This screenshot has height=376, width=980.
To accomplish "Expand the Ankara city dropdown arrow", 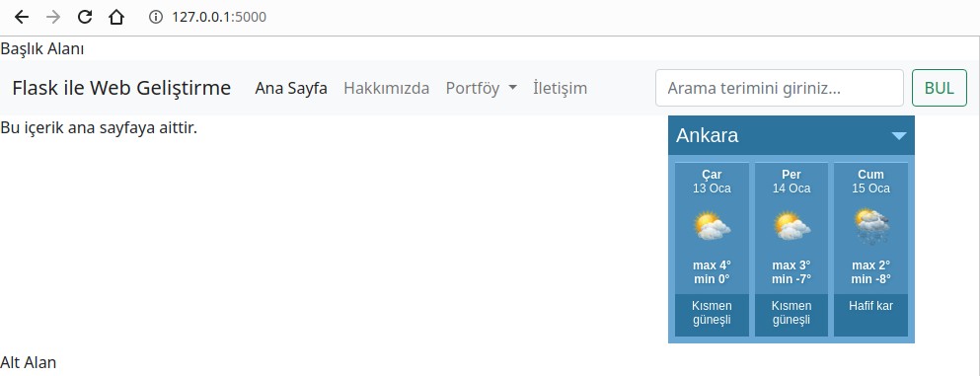I will click(x=899, y=135).
